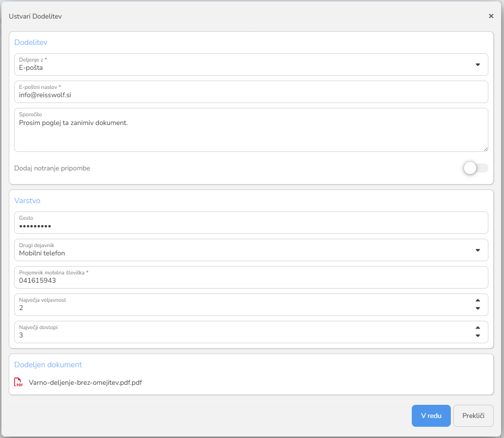Confirm with the V redu button
Viewport: 504px width, 438px height.
coord(431,416)
